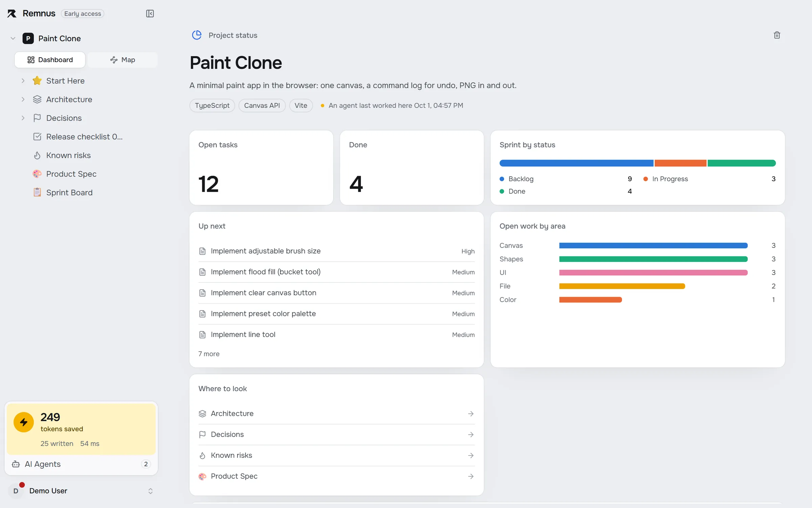
Task: Click the Project status pie icon
Action: tap(197, 35)
